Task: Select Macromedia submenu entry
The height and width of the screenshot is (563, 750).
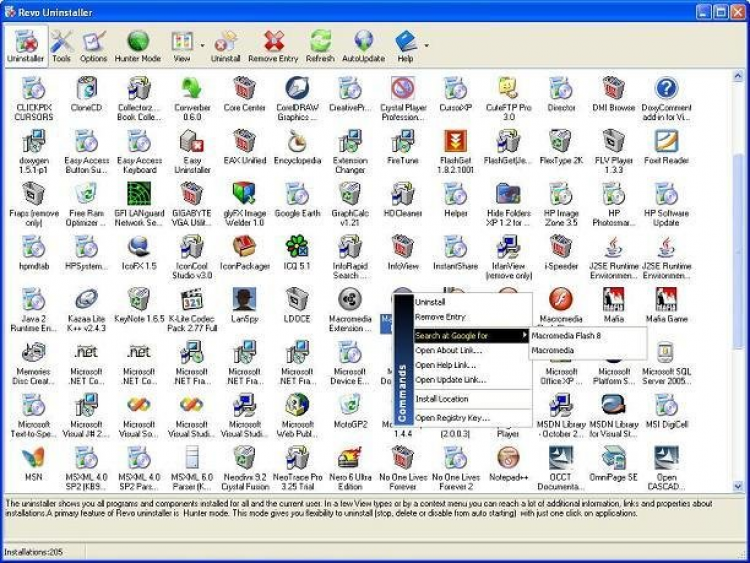Action: pyautogui.click(x=588, y=351)
